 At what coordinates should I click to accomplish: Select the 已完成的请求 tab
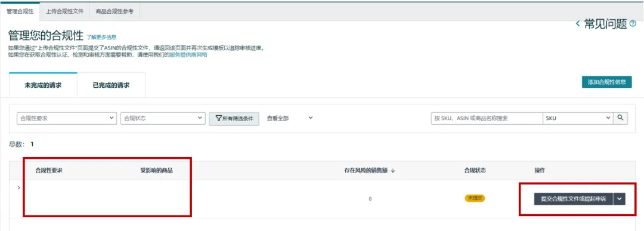pyautogui.click(x=111, y=85)
